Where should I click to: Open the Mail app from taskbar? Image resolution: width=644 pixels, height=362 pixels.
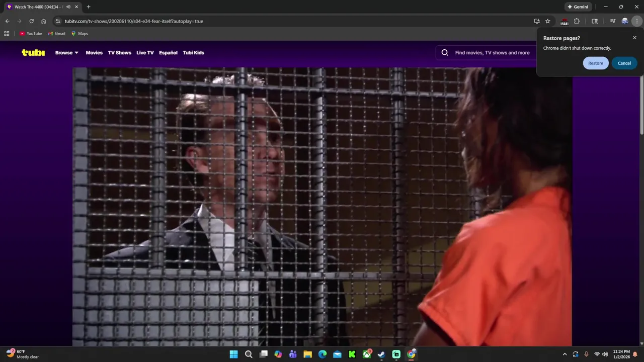click(x=337, y=354)
